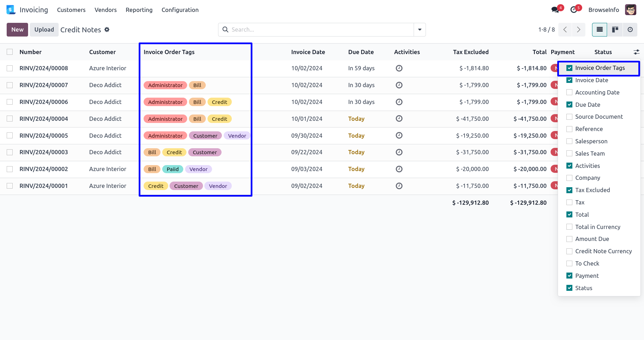Uncheck the Due Date column option

[x=569, y=105]
